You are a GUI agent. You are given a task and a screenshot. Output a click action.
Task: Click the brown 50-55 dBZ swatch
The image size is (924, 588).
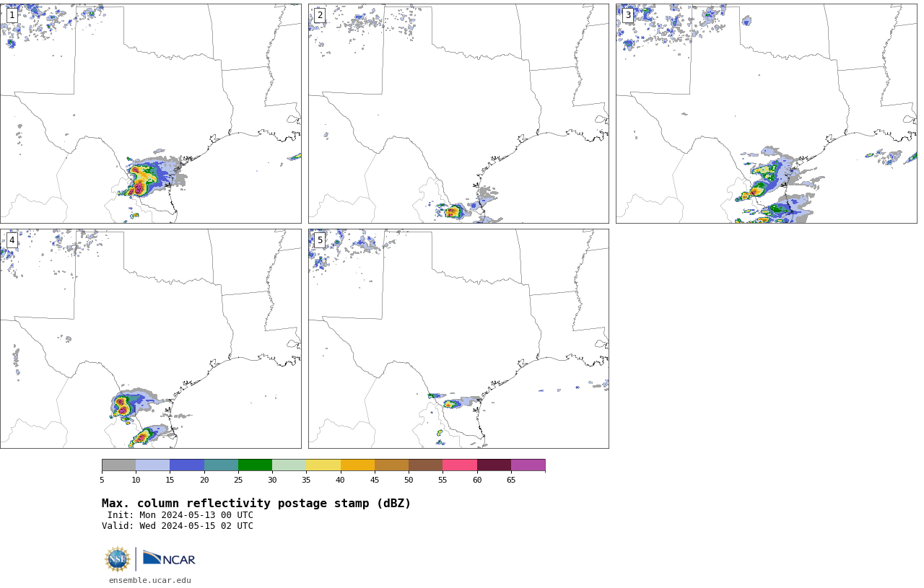click(x=425, y=465)
